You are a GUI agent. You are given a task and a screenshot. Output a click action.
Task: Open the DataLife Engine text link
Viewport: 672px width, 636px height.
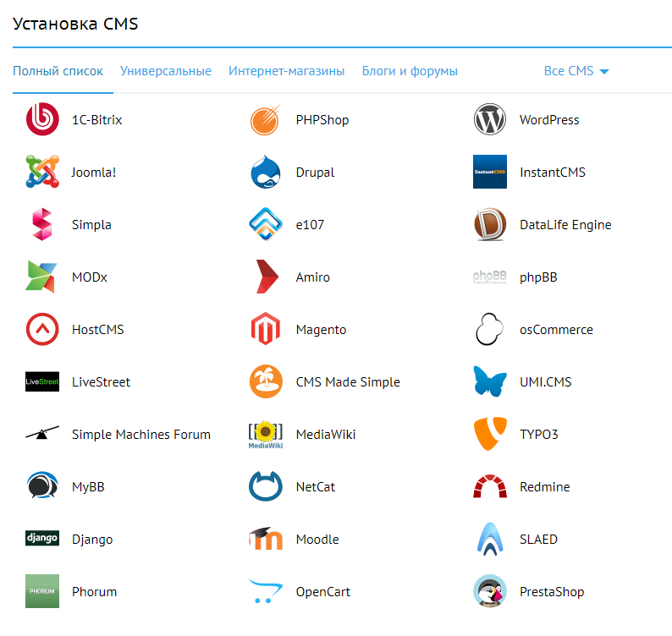point(565,224)
